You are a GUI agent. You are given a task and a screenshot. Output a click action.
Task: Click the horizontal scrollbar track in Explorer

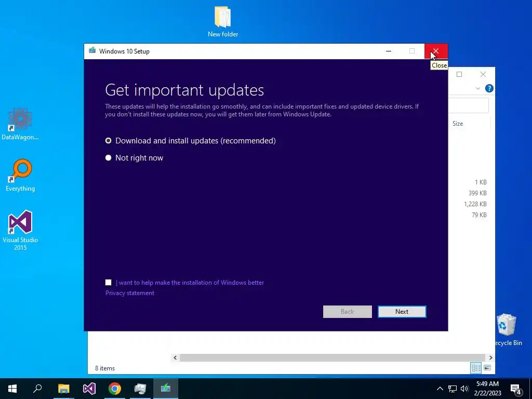[x=333, y=357]
